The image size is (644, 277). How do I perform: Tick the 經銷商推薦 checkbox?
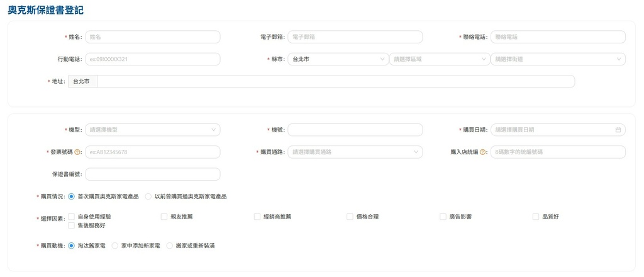[257, 217]
